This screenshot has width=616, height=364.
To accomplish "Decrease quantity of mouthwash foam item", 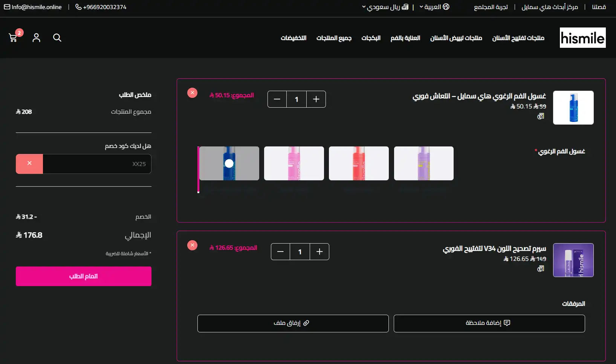I will point(277,99).
